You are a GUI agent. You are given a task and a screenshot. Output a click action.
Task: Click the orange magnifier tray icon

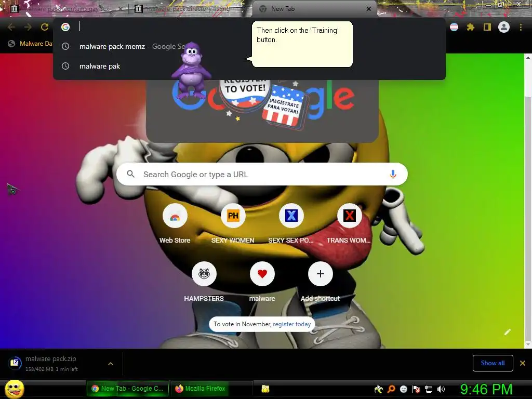point(391,389)
